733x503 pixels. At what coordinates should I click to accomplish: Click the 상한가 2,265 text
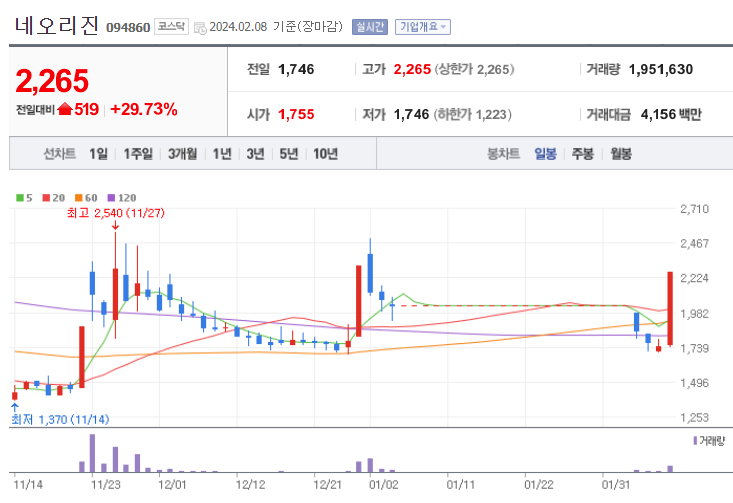[474, 69]
